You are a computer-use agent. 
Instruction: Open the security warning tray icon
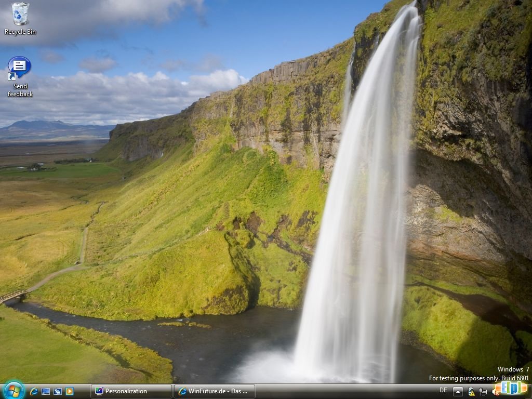[471, 392]
